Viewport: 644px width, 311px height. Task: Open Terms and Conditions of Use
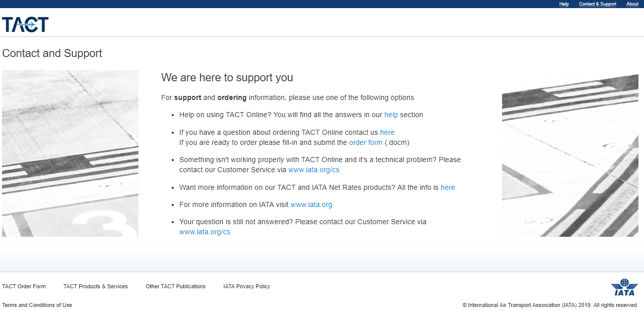[37, 305]
